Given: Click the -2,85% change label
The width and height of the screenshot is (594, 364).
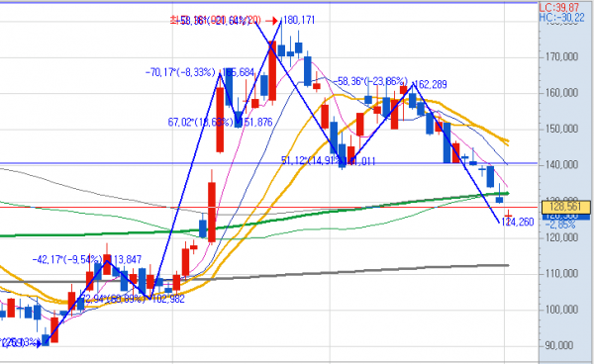Looking at the screenshot, I should click(x=560, y=226).
